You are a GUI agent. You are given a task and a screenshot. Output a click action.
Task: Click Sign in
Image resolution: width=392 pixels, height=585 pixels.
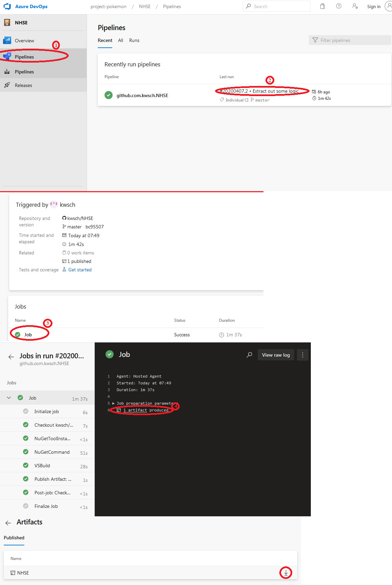[374, 6]
